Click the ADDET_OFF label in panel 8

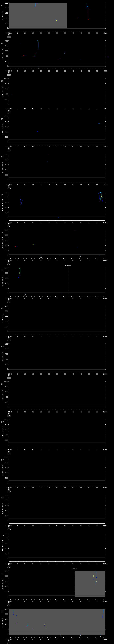coord(68,266)
